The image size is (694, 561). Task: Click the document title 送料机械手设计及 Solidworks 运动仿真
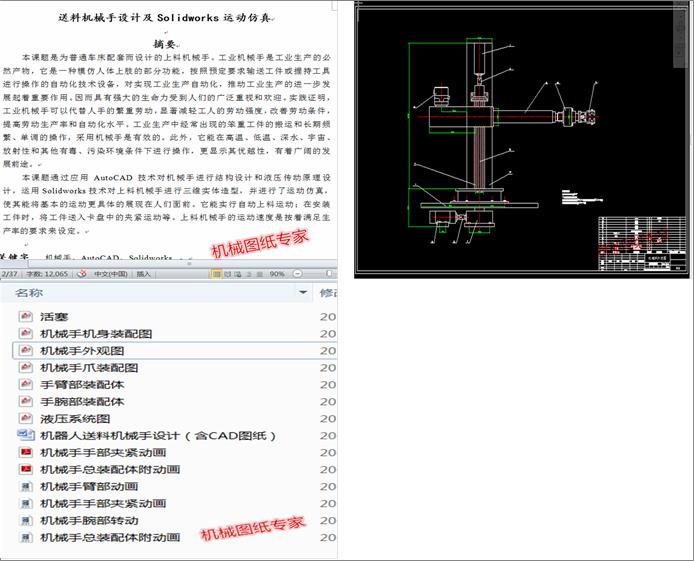click(165, 18)
